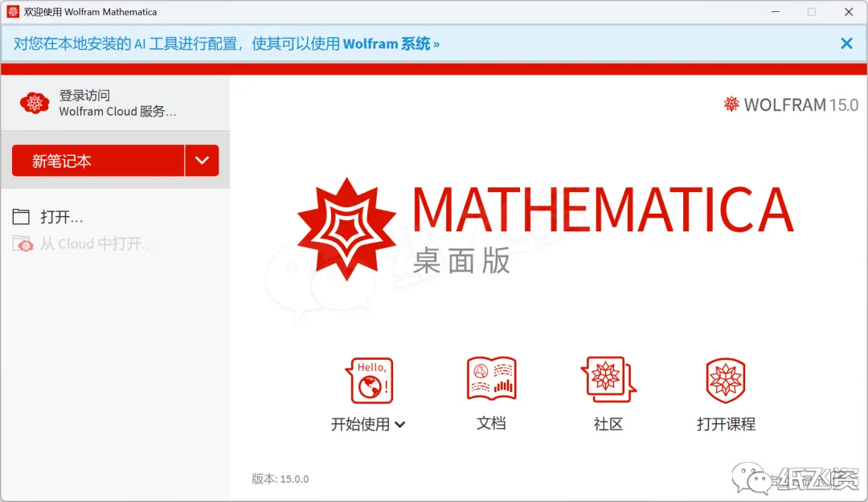Click the WOLFRAM 15.0 logo badge

point(791,104)
